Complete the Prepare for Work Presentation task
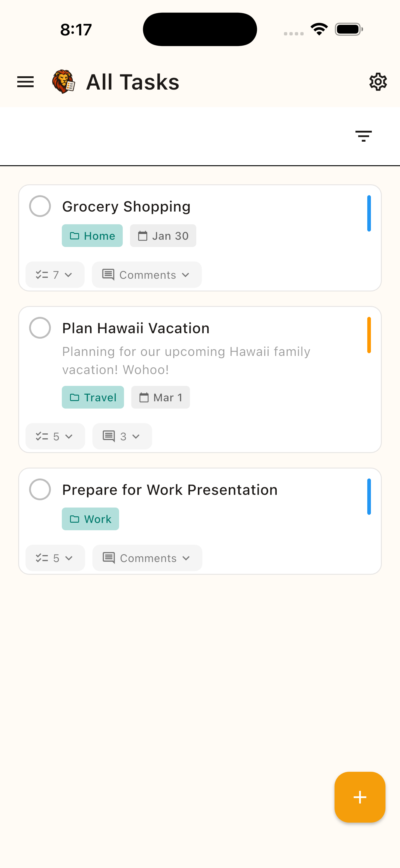The width and height of the screenshot is (400, 868). pyautogui.click(x=40, y=489)
